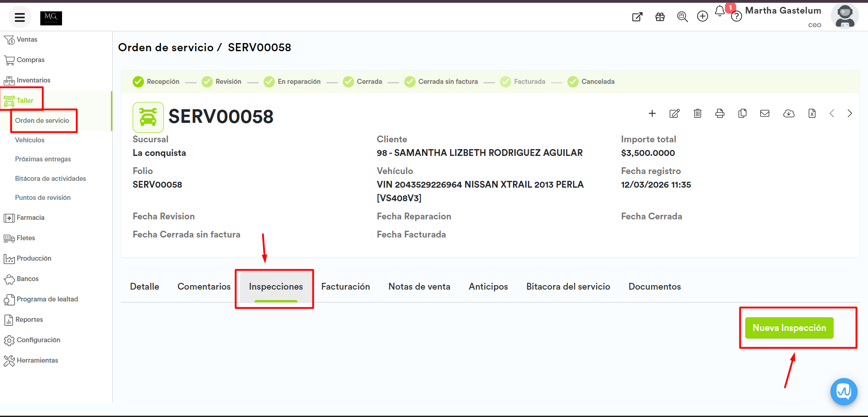This screenshot has width=868, height=417.
Task: Click the La conquista branch value
Action: point(159,153)
